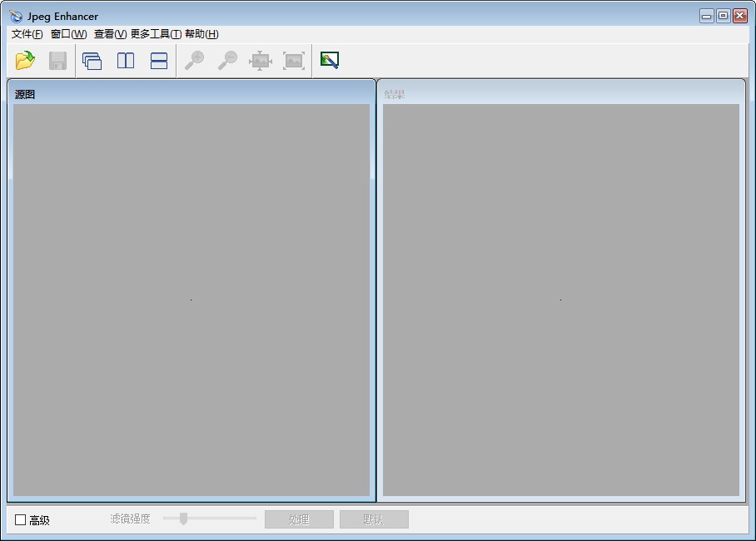
Task: Click the zoom in magnifier icon
Action: tap(194, 61)
